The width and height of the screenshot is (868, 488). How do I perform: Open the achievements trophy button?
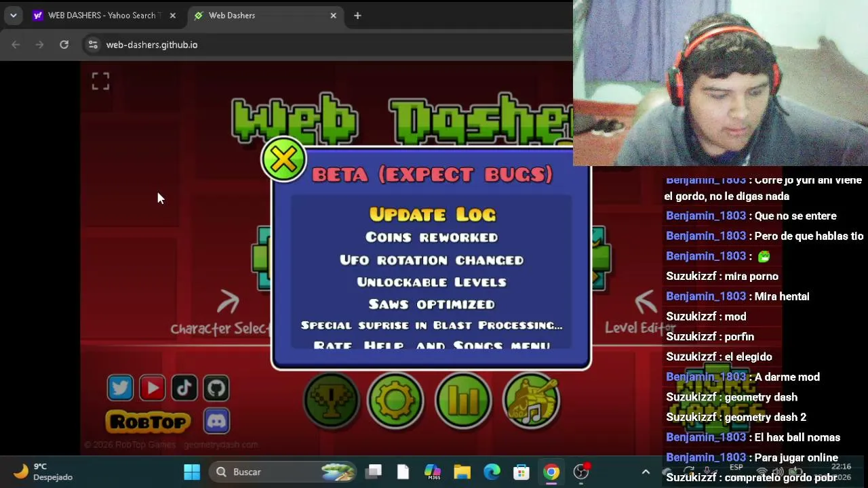(331, 401)
